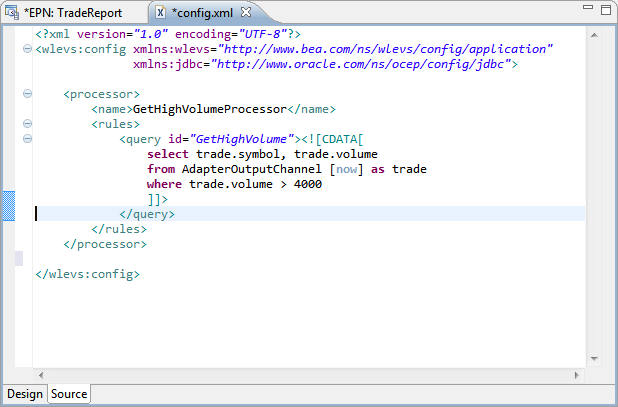Select the config.xml editor tab
Viewport: 618px width, 407px height.
202,13
